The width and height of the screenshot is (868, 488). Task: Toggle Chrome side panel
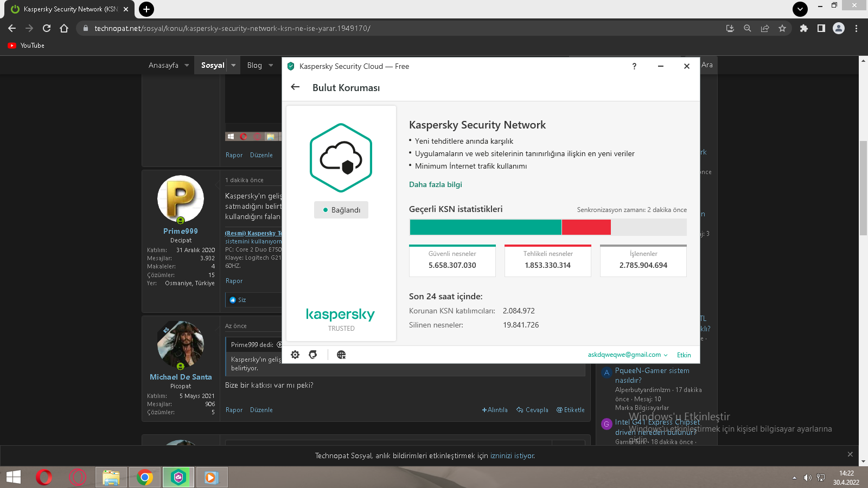click(x=821, y=28)
